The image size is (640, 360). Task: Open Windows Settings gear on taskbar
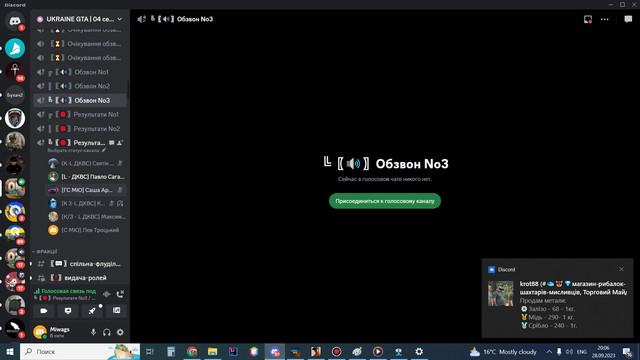[x=419, y=351]
